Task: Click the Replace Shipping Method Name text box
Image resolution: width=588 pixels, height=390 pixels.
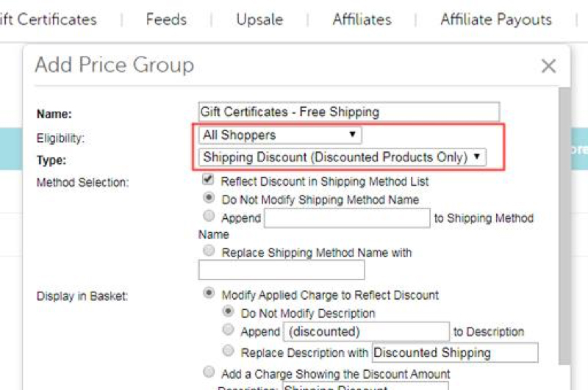Action: [x=282, y=270]
